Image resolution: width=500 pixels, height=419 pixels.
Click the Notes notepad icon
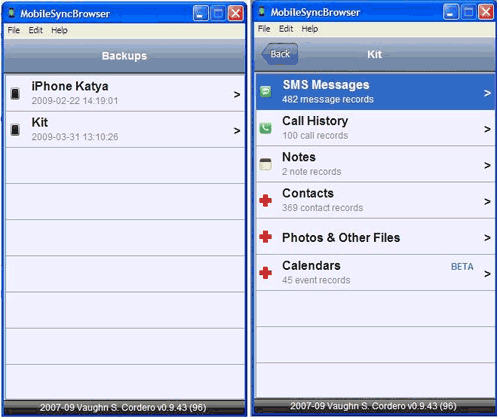click(266, 164)
